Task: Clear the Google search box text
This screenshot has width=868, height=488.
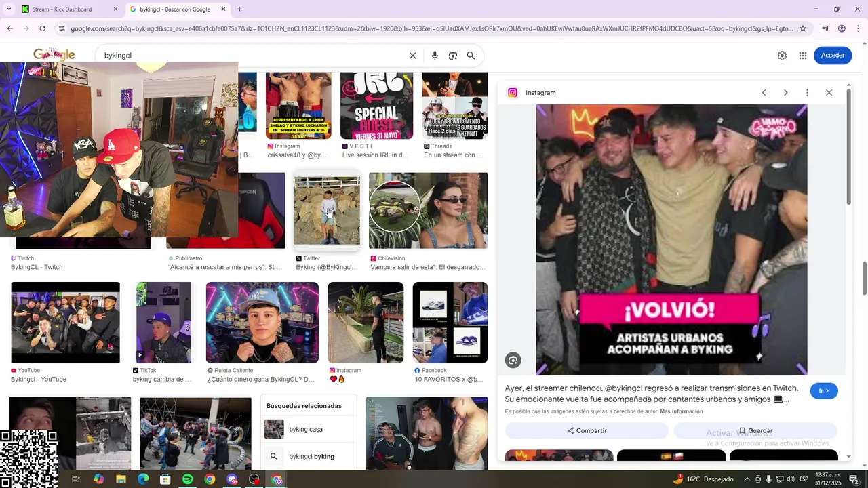Action: point(412,56)
